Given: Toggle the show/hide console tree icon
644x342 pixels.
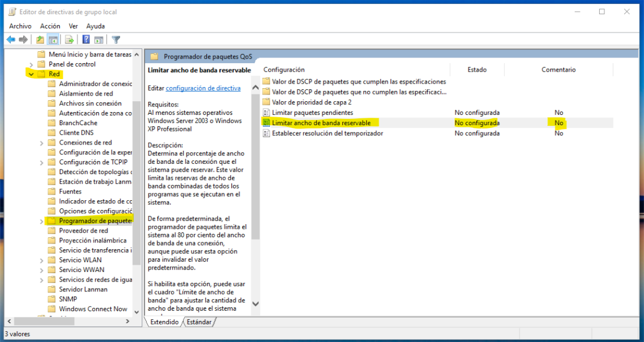Looking at the screenshot, I should pyautogui.click(x=53, y=39).
